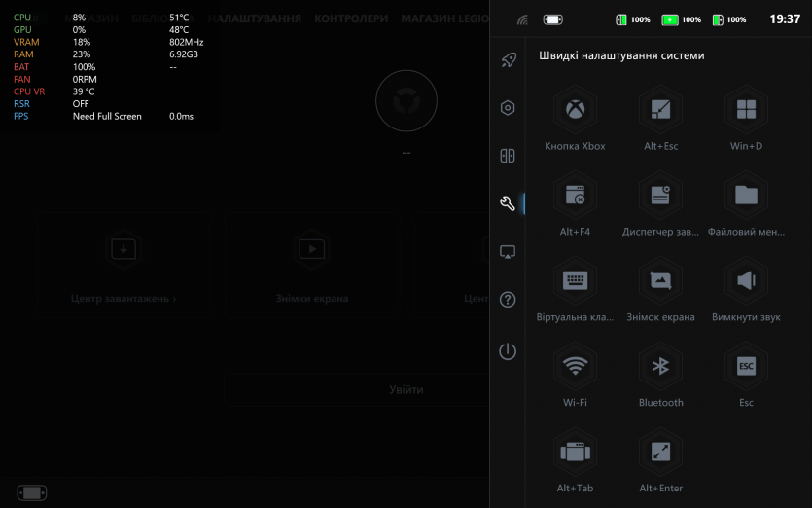Mute audio with Вимкнути звук
This screenshot has width=812, height=508.
point(746,281)
